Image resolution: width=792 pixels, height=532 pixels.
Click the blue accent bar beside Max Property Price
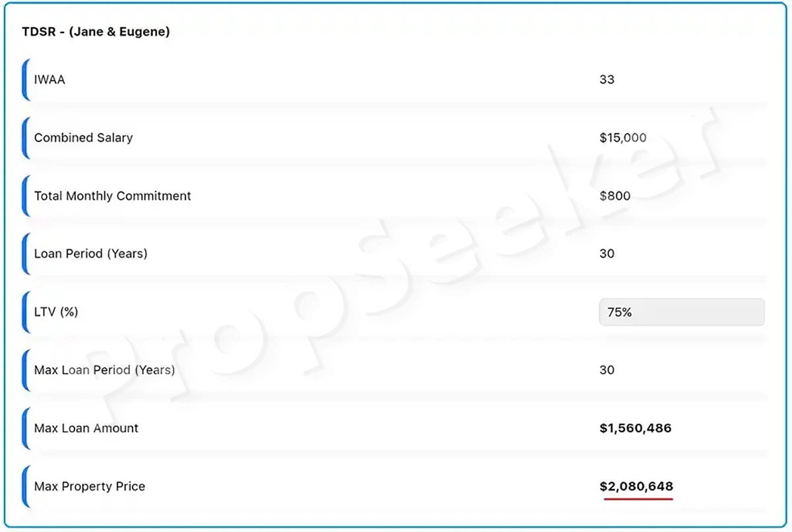tap(25, 486)
